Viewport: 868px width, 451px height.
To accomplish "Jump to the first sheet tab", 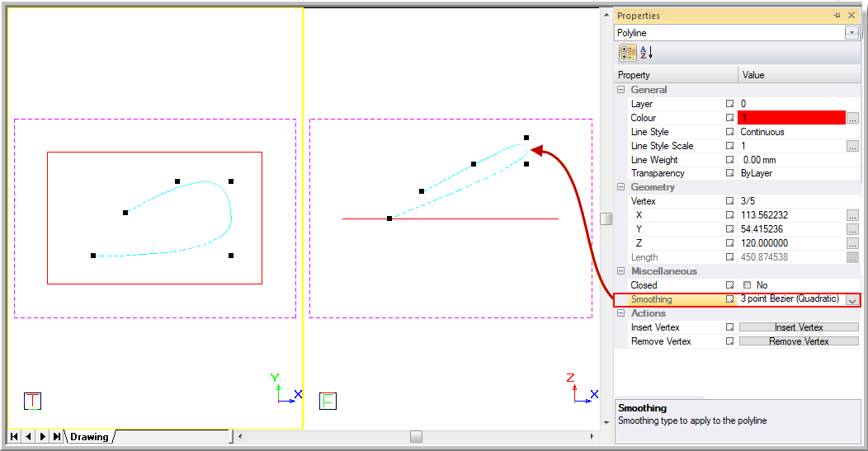I will point(14,436).
